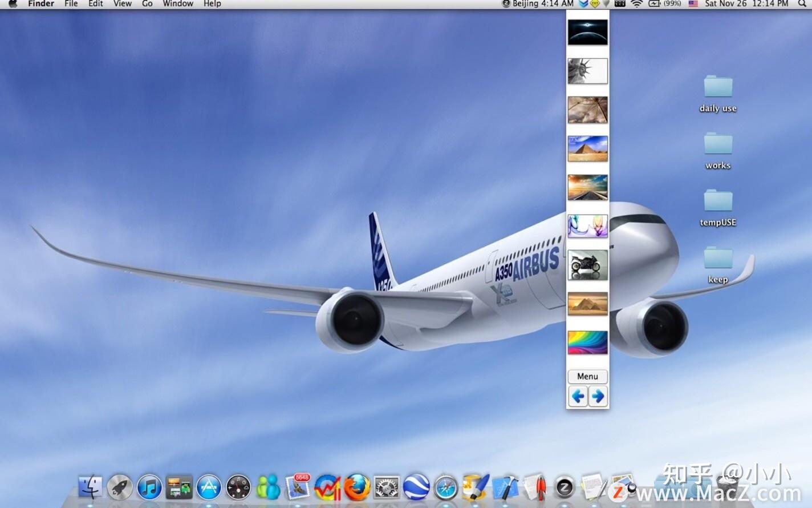Image resolution: width=812 pixels, height=508 pixels.
Task: Click the Beijing 4:14 AM world clock
Action: pyautogui.click(x=537, y=3)
